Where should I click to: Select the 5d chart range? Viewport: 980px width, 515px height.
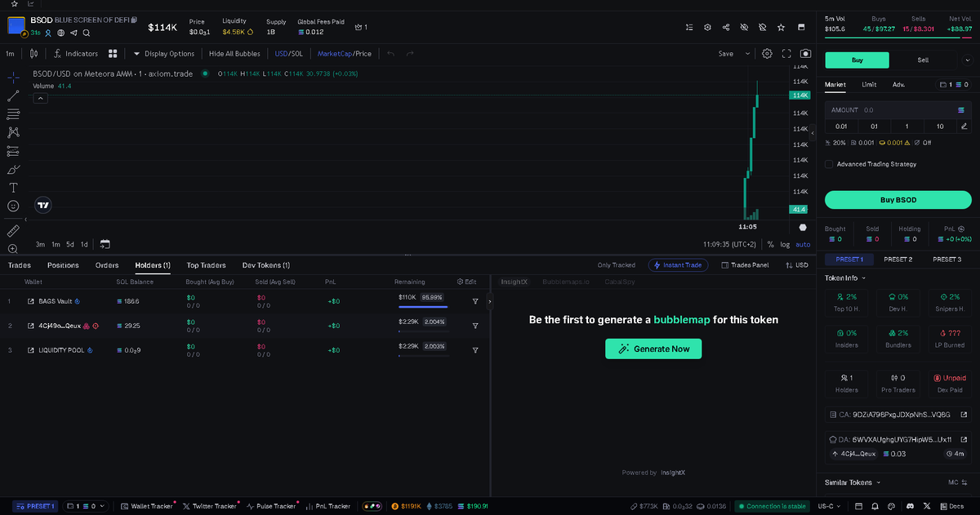tap(70, 244)
